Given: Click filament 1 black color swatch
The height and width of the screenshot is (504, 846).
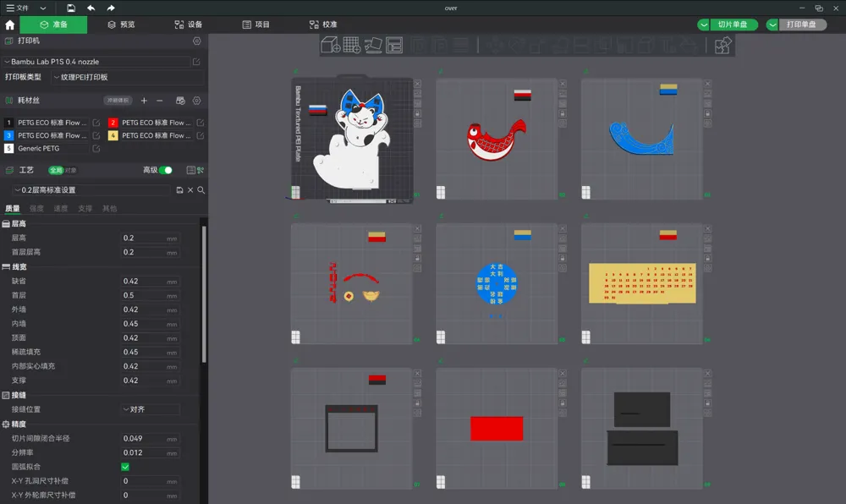Looking at the screenshot, I should 8,123.
